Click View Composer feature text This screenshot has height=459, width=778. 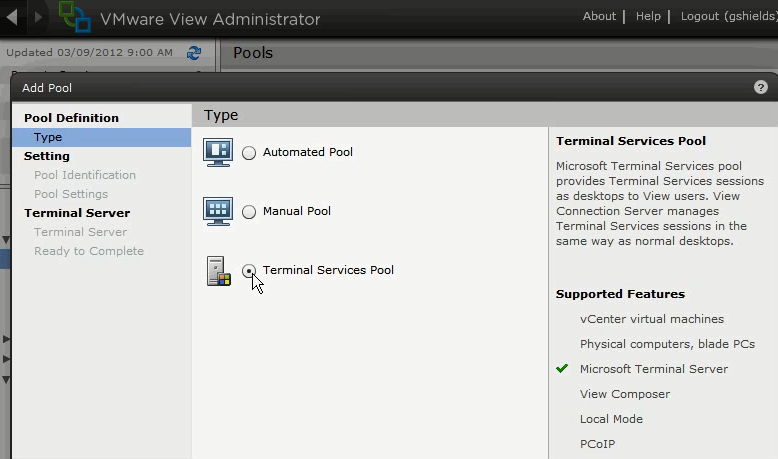coord(625,394)
